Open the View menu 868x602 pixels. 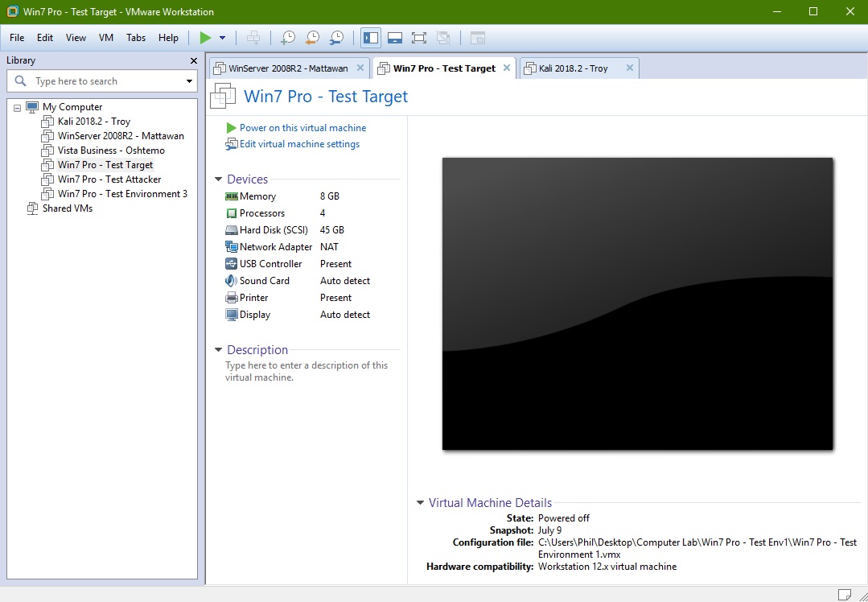coord(76,38)
